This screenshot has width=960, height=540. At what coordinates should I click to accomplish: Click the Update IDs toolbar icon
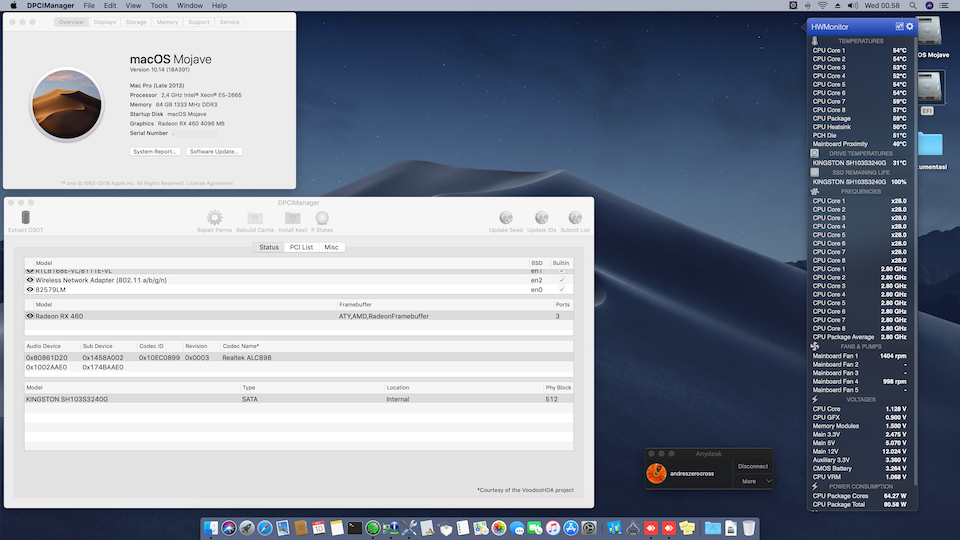[x=541, y=218]
